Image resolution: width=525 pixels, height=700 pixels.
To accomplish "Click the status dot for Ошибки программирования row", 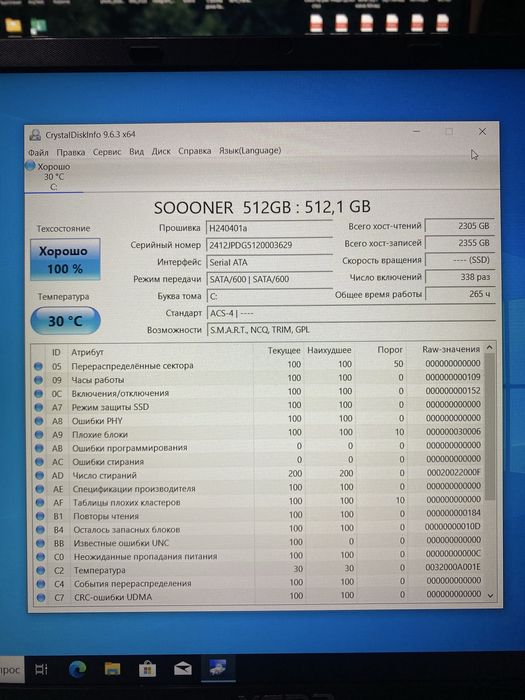I will [x=39, y=448].
